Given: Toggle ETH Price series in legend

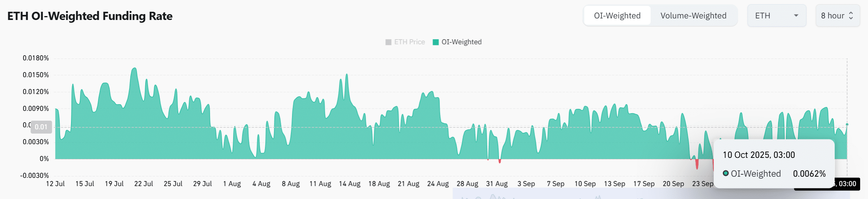Looking at the screenshot, I should click(409, 42).
